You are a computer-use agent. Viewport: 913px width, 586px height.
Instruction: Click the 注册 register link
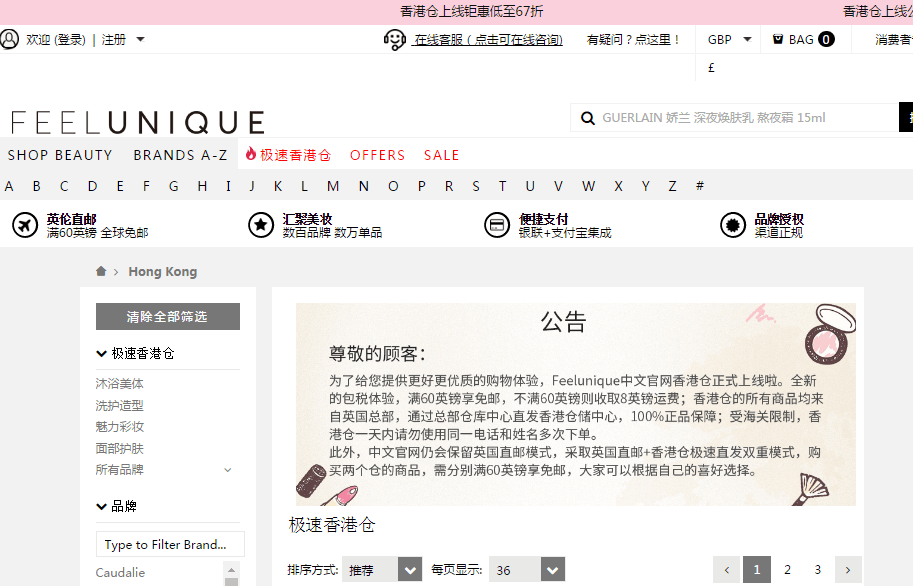click(x=114, y=40)
